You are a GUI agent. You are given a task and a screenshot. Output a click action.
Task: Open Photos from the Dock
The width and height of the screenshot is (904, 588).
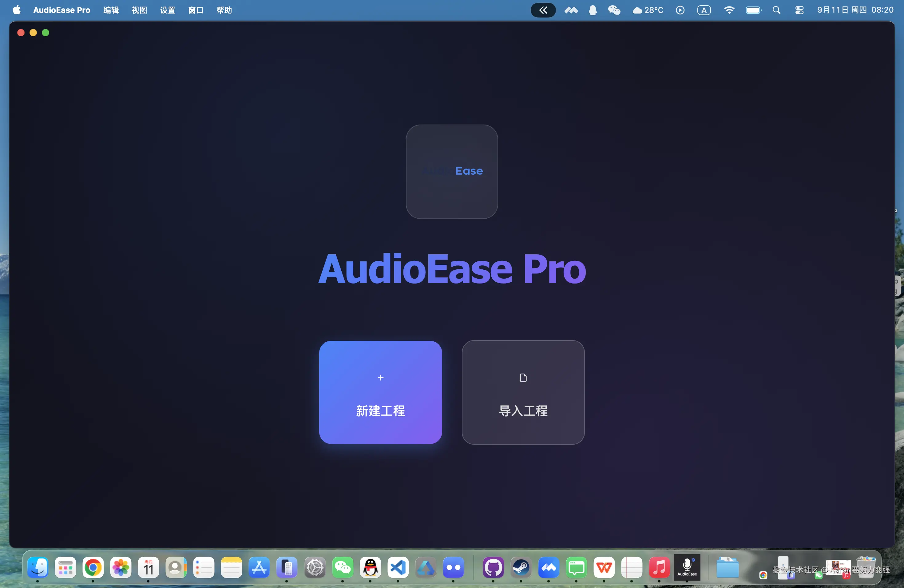[x=121, y=567]
